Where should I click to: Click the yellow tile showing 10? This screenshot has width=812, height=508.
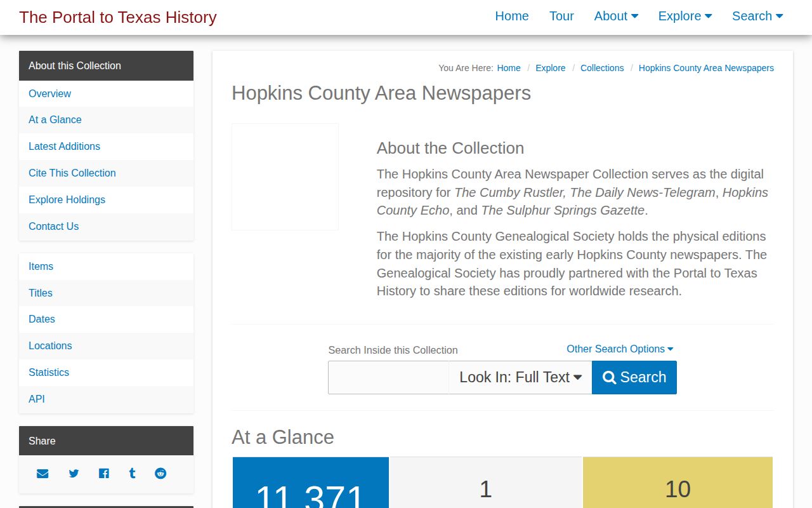(678, 483)
